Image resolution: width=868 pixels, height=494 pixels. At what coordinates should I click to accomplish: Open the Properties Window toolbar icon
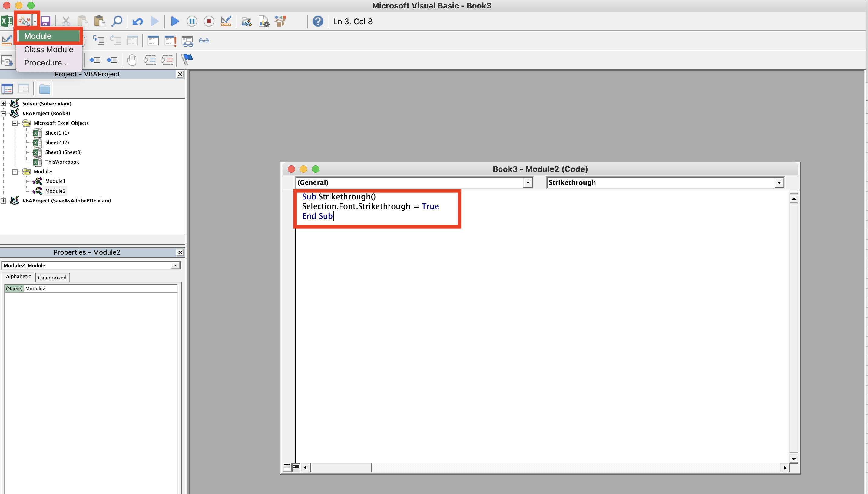(x=263, y=22)
